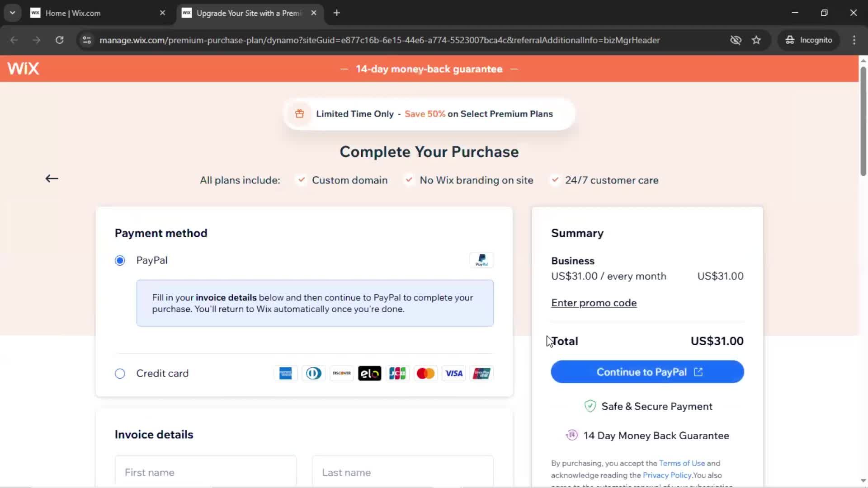This screenshot has height=488, width=868.
Task: Click the 'Payment method' heading
Action: point(161,233)
